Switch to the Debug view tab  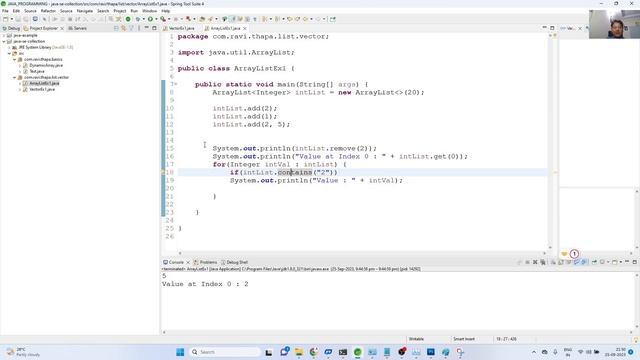(11, 28)
